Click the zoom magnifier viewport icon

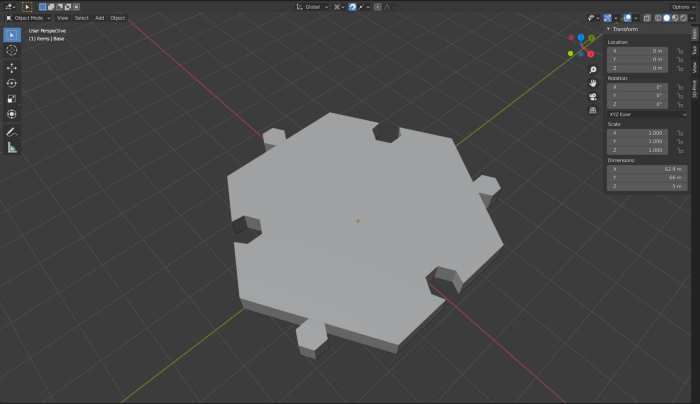pyautogui.click(x=593, y=70)
